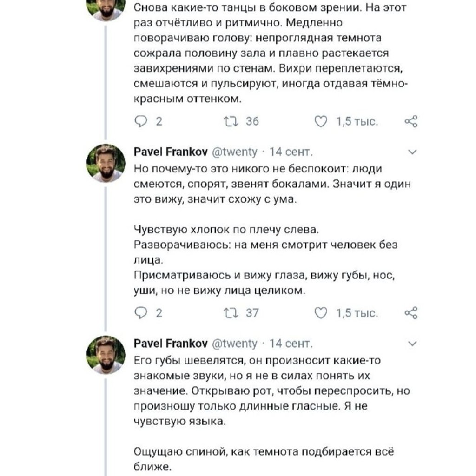This screenshot has height=476, width=476.
Task: Expand options chevron on the third tweet
Action: pos(412,344)
